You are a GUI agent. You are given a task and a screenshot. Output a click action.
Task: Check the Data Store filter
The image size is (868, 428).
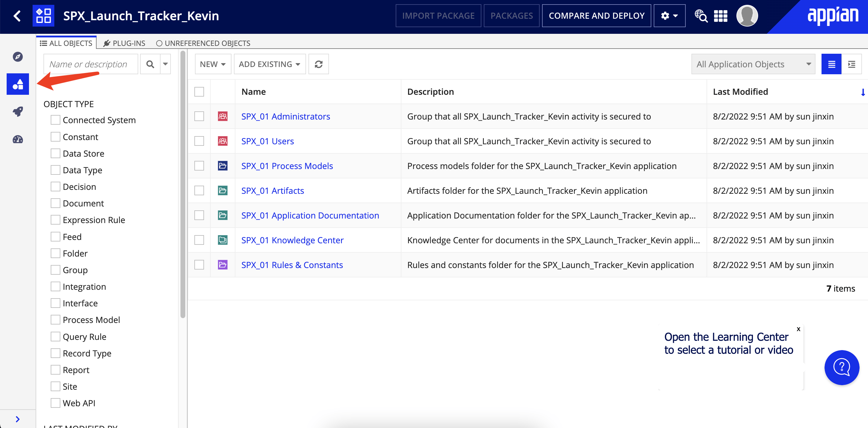(55, 153)
